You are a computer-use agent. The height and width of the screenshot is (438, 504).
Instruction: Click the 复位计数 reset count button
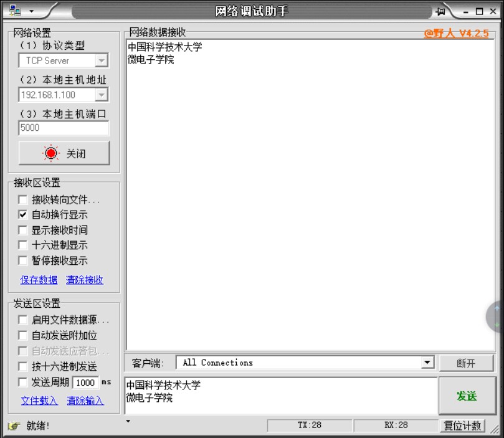tap(462, 426)
